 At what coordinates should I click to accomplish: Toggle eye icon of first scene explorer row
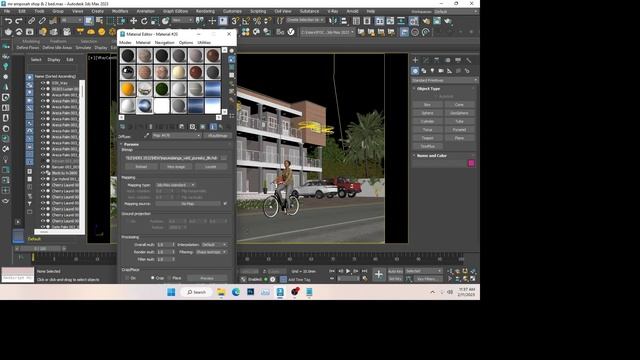tap(42, 83)
